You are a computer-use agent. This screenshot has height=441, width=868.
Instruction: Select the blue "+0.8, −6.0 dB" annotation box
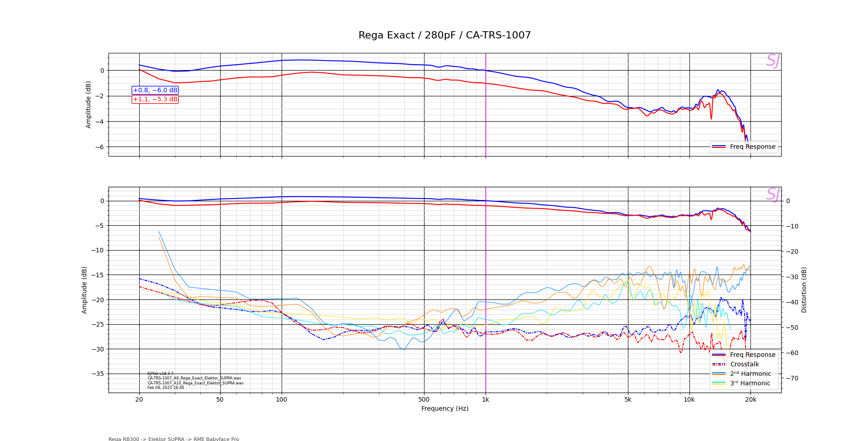pyautogui.click(x=155, y=90)
